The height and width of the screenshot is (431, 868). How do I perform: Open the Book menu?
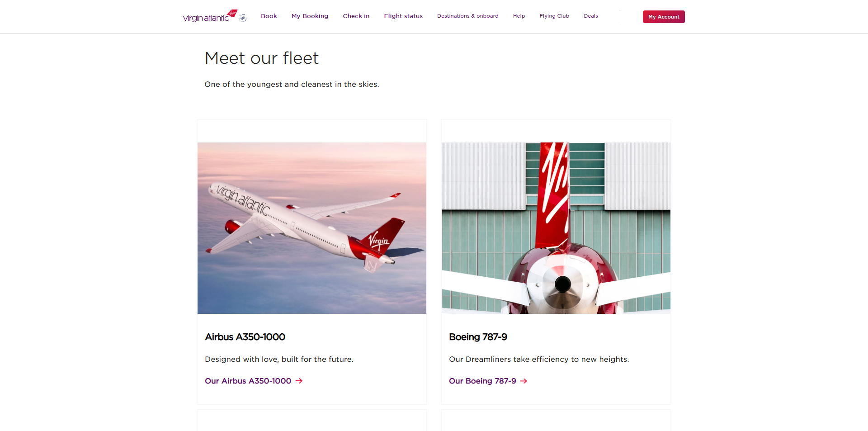click(x=269, y=16)
